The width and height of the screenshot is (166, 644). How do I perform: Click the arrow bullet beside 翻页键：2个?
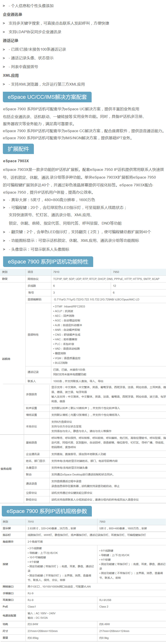click(4, 232)
